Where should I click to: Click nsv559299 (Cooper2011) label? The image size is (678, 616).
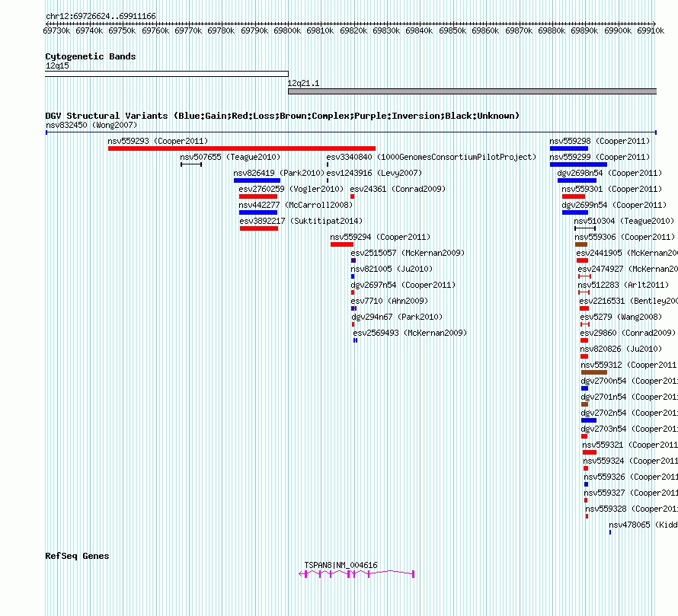(600, 157)
